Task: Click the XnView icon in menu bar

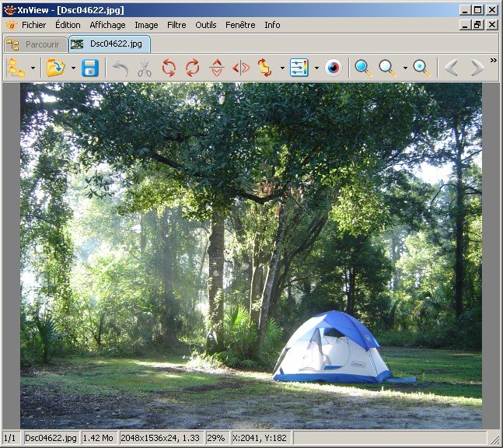Action: pyautogui.click(x=11, y=25)
